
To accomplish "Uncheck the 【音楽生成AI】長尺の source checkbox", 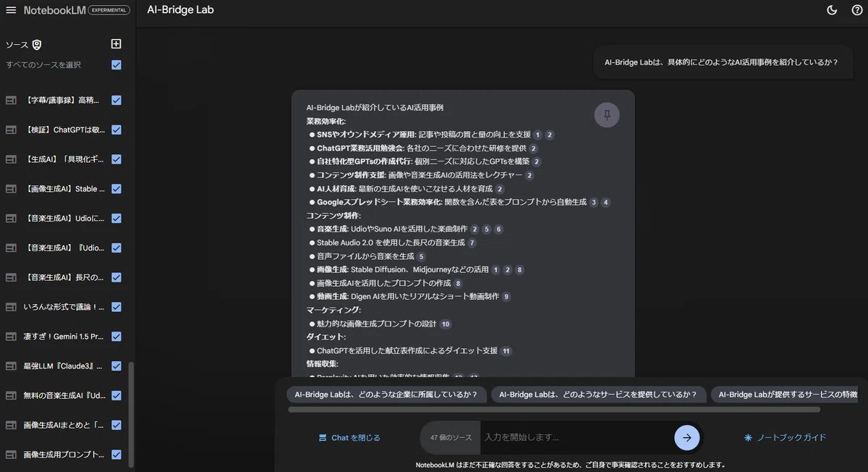I will tap(116, 277).
